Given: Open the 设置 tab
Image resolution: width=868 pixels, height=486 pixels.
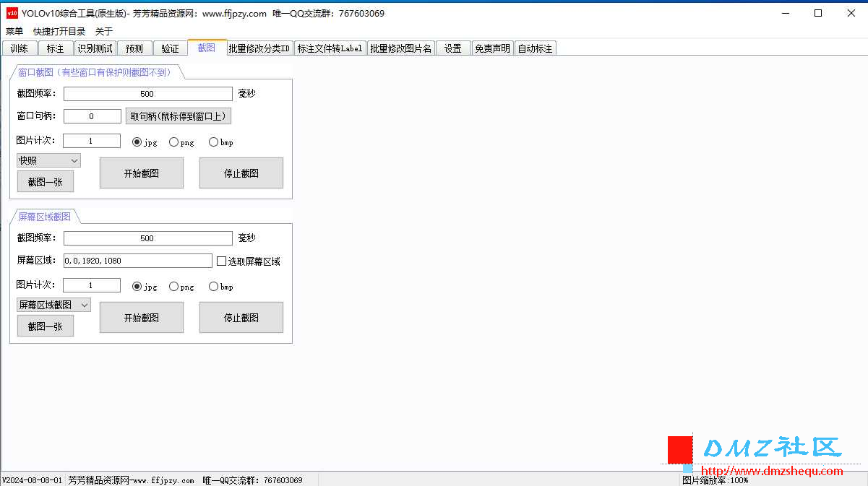Looking at the screenshot, I should click(453, 48).
